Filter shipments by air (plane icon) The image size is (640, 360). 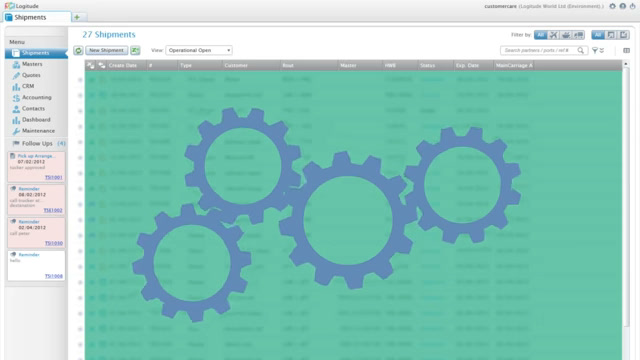(553, 35)
